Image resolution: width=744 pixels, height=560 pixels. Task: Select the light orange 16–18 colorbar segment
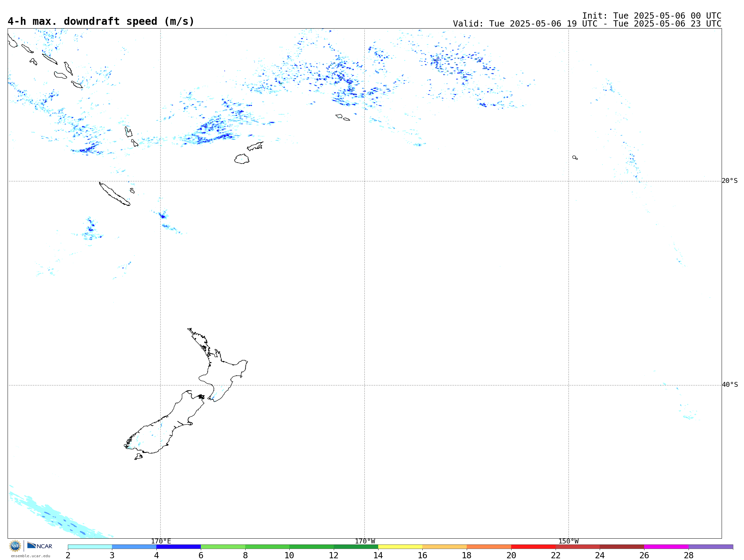tap(445, 547)
